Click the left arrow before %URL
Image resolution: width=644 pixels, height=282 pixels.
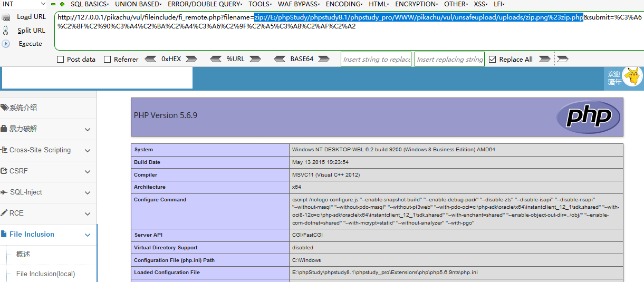[216, 59]
